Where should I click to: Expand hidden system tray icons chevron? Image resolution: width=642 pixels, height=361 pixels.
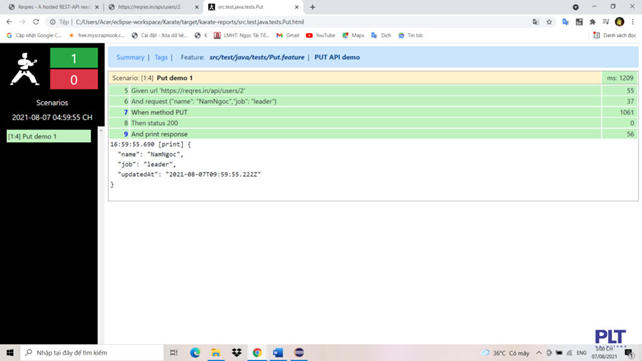[x=539, y=353]
